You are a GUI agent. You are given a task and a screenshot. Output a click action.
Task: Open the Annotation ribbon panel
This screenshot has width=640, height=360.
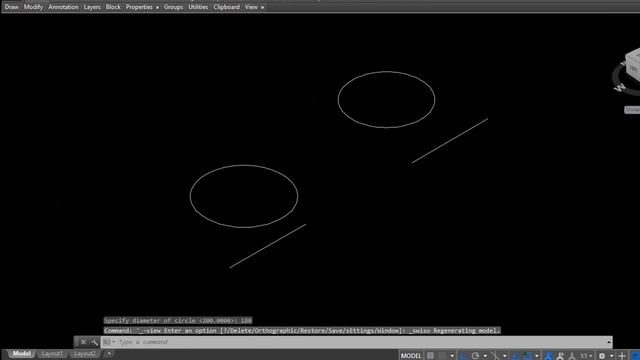click(63, 7)
